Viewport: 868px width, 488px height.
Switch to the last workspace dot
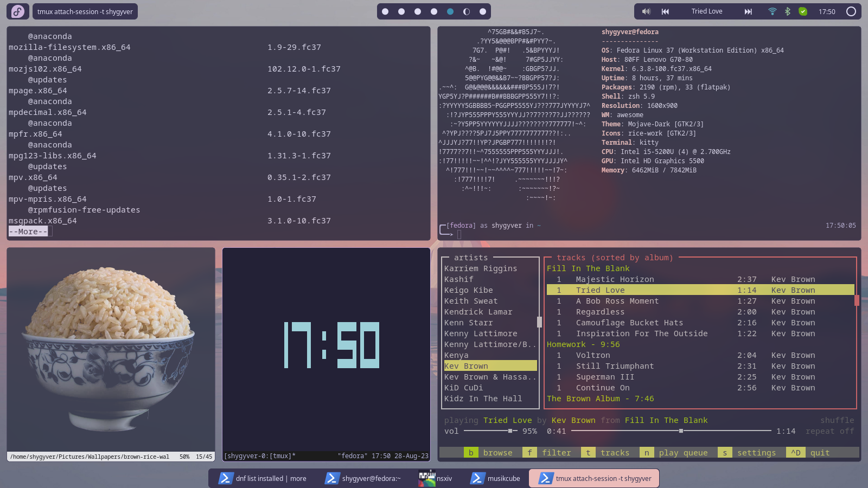483,11
